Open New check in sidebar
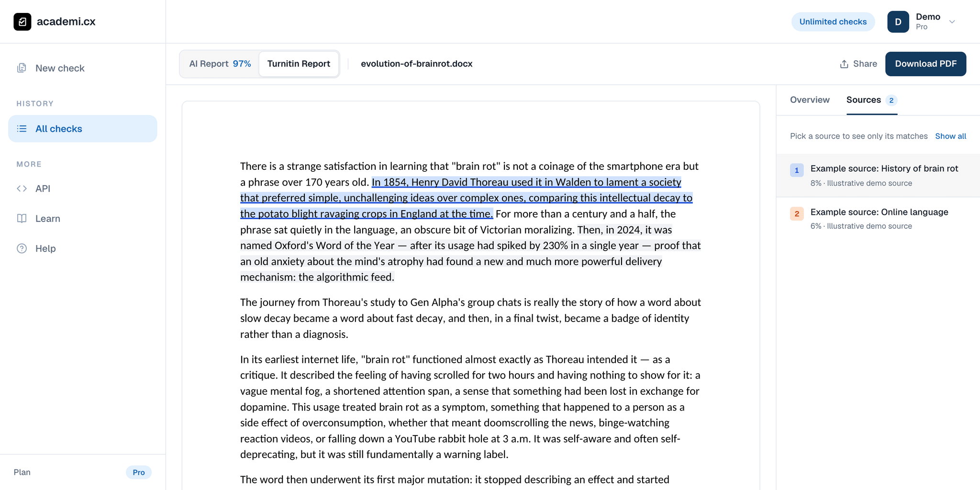 (x=82, y=68)
